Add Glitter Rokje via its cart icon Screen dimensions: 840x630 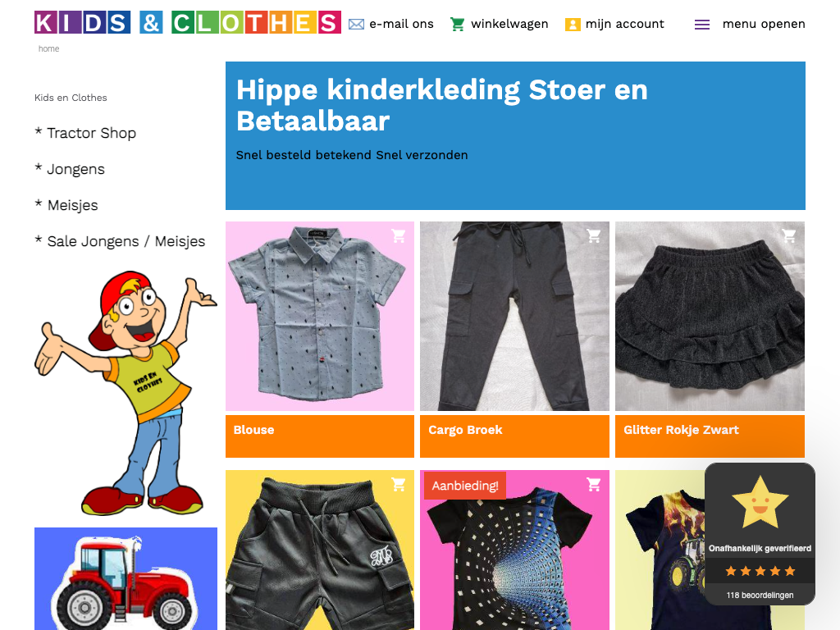point(788,235)
